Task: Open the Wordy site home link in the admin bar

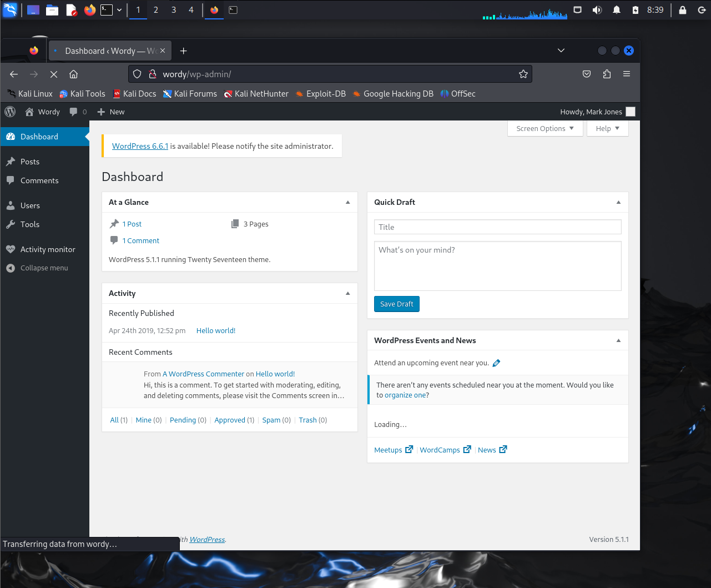Action: pyautogui.click(x=43, y=112)
